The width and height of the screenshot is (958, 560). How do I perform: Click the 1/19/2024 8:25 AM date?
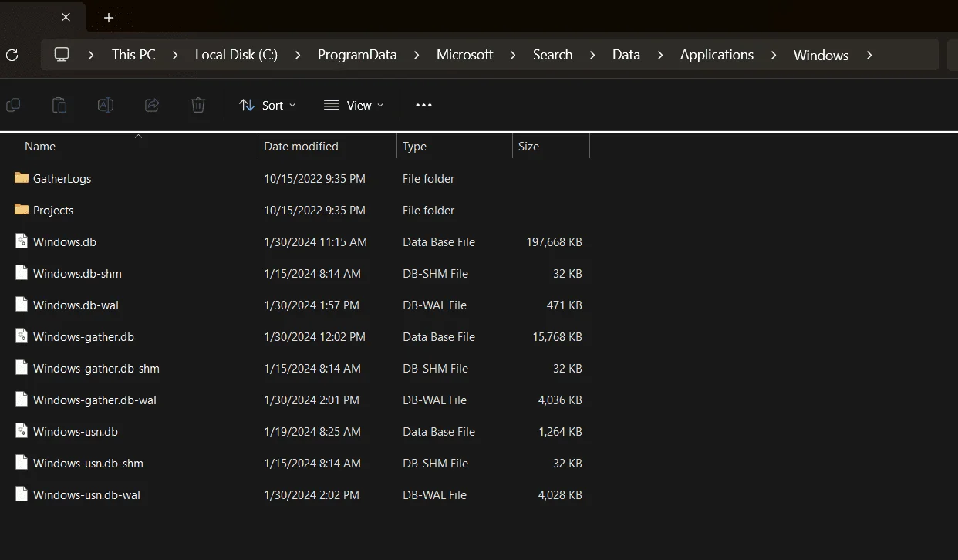coord(312,431)
